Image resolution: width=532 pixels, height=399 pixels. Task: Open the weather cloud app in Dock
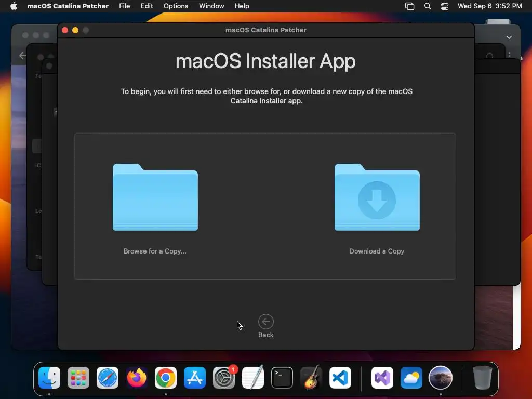click(411, 378)
